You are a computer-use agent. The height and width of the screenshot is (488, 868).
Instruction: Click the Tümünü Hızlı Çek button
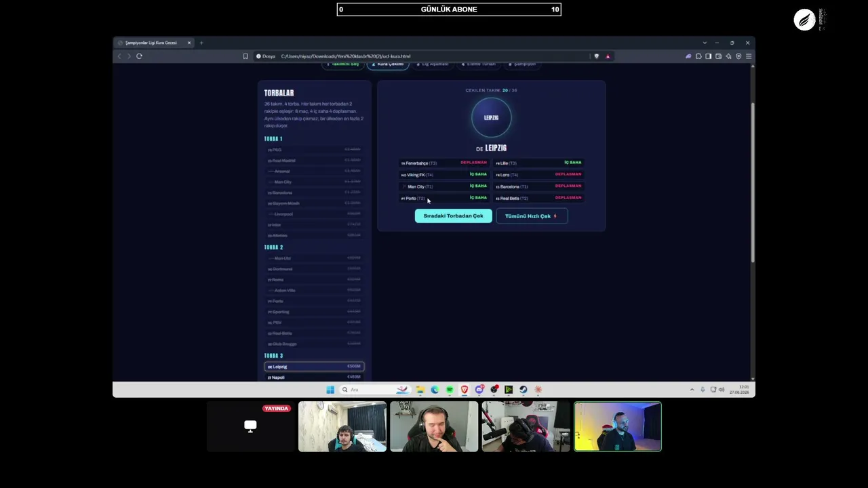coord(532,216)
